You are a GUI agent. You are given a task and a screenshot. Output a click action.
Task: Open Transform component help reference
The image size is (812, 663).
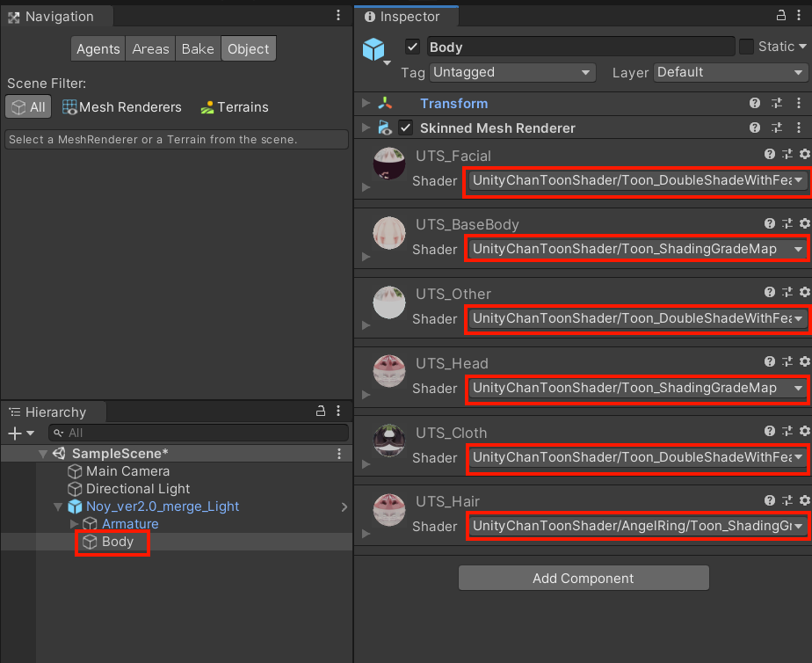point(755,103)
